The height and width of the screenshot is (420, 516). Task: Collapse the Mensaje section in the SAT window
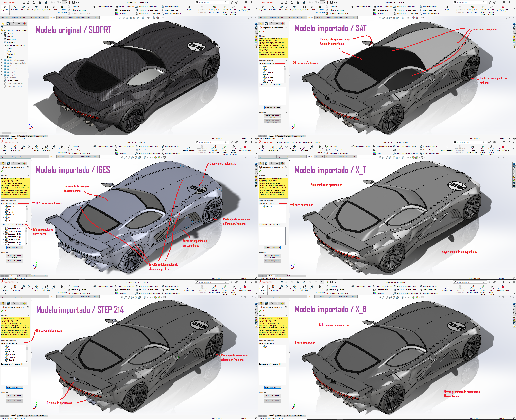(287, 36)
